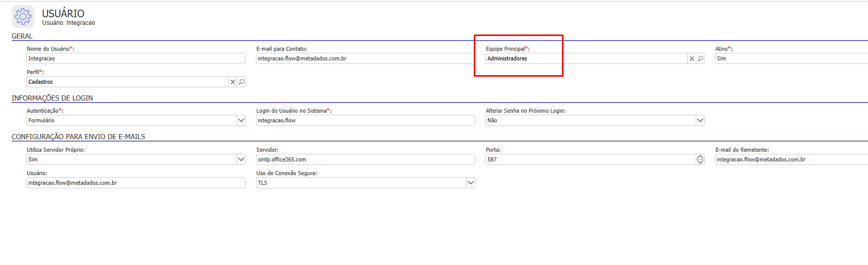The image size is (868, 265).
Task: Expand the Autenticação dropdown
Action: [x=241, y=120]
